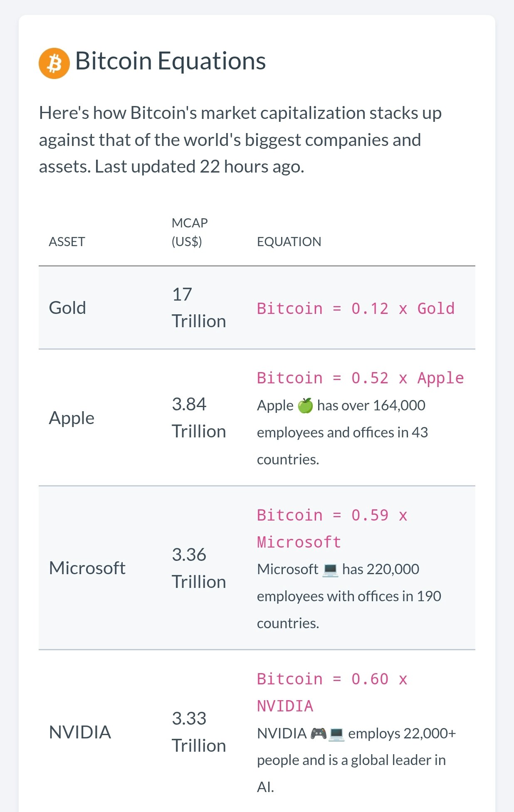Click the orange Bitcoin logo icon
Screen dimensions: 514x812
tap(54, 63)
